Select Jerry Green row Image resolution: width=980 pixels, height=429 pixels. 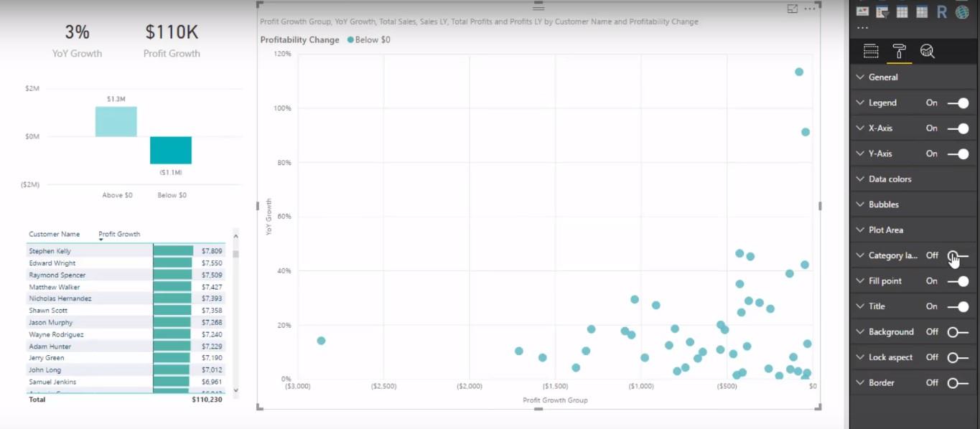[126, 358]
